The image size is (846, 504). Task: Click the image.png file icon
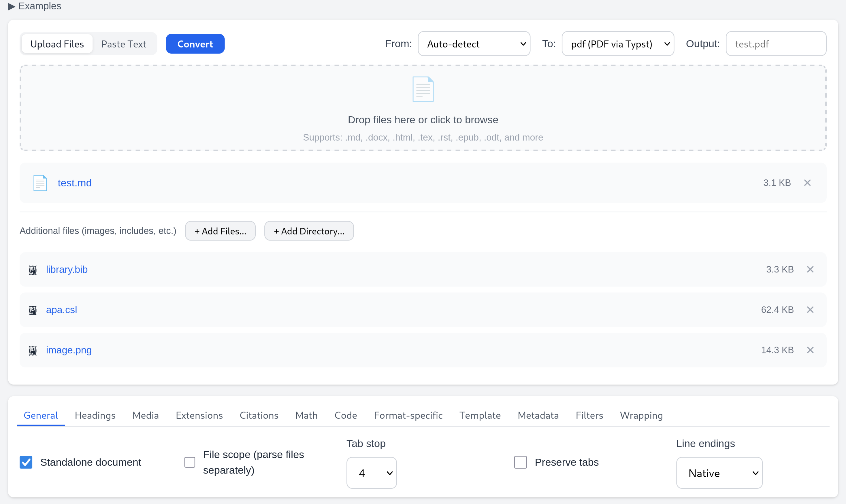pyautogui.click(x=32, y=350)
